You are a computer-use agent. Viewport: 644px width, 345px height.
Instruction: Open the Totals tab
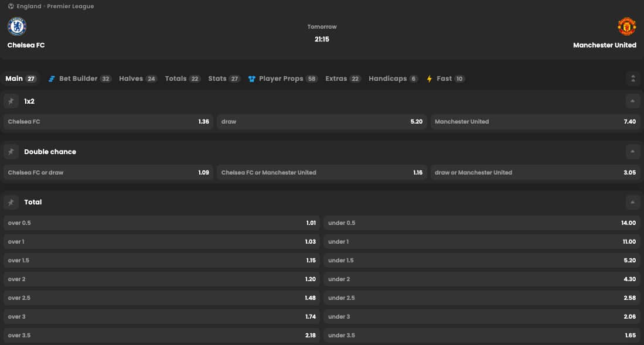[x=183, y=78]
